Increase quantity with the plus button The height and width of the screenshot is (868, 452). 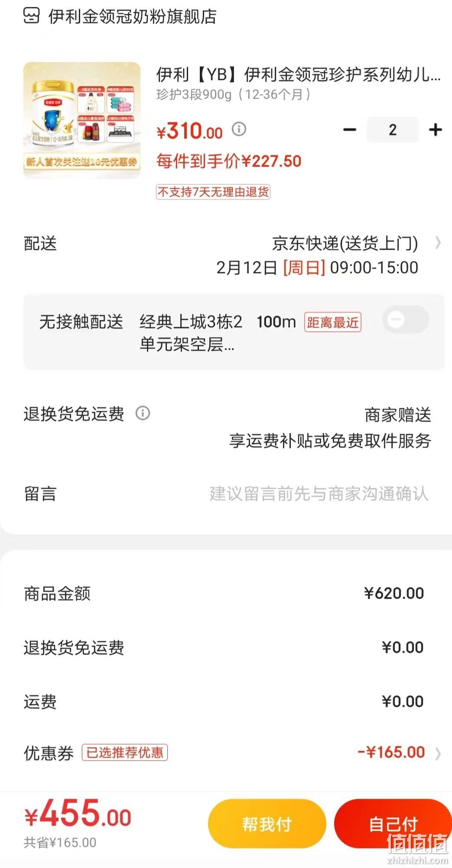pyautogui.click(x=435, y=129)
